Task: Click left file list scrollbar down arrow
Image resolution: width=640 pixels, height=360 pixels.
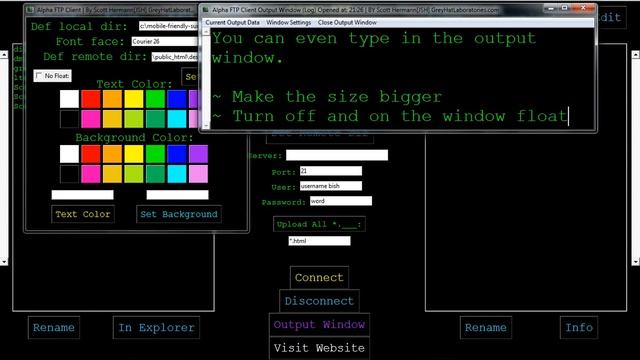Action: pyautogui.click(x=4, y=262)
